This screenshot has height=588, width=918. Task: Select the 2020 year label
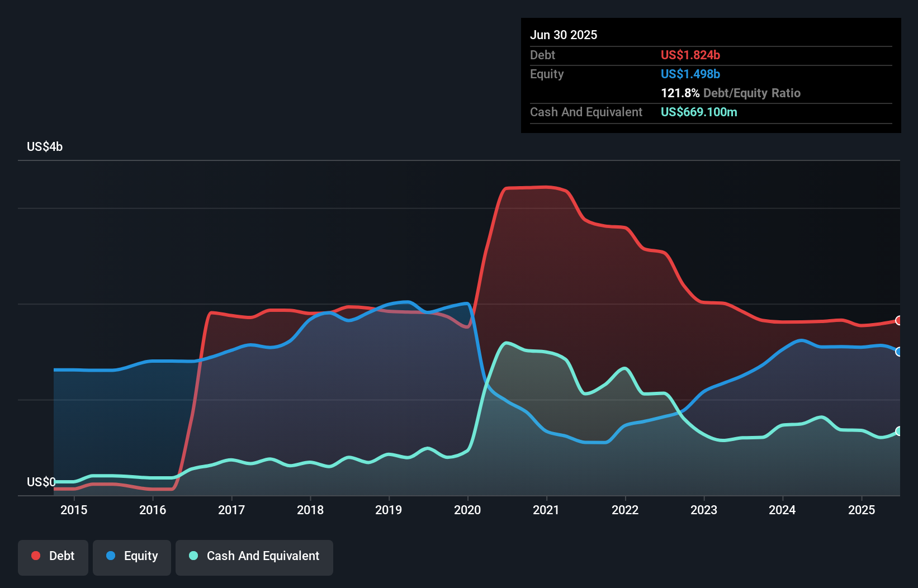point(468,510)
